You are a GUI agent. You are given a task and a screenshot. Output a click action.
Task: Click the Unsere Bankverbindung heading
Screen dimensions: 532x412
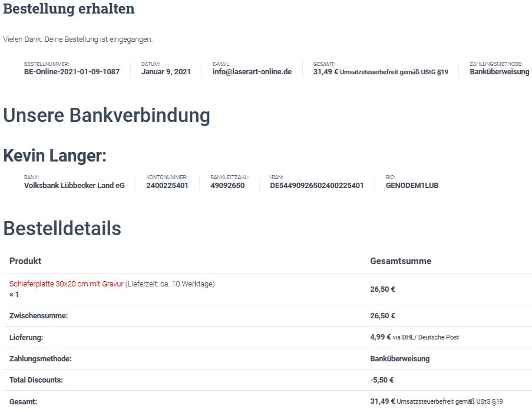coord(107,116)
